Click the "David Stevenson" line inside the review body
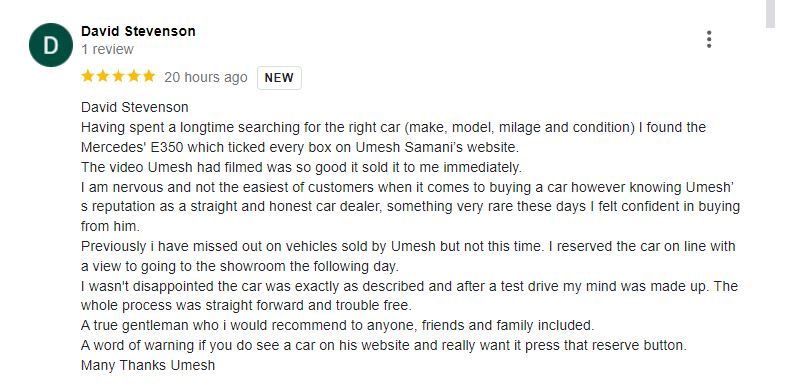 pos(135,107)
